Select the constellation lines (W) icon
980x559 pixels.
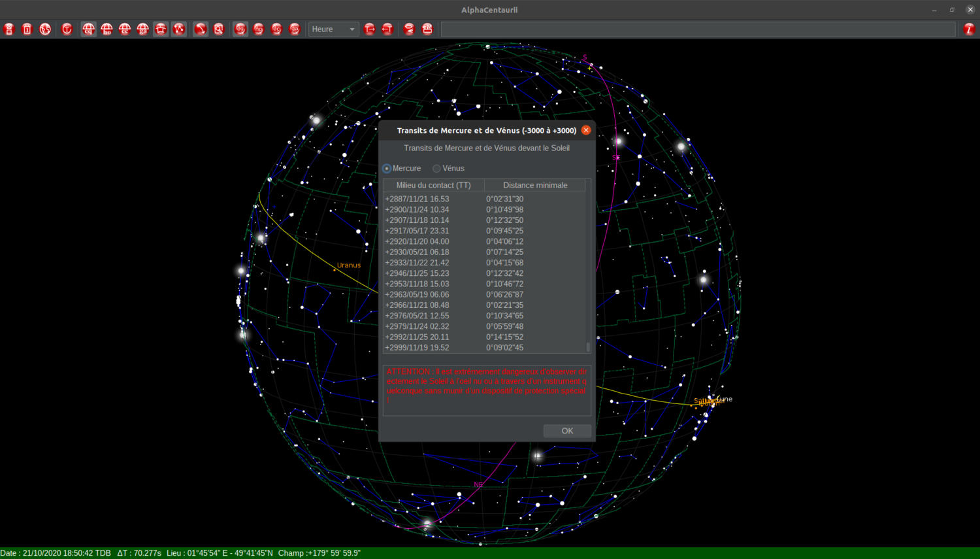click(x=179, y=29)
